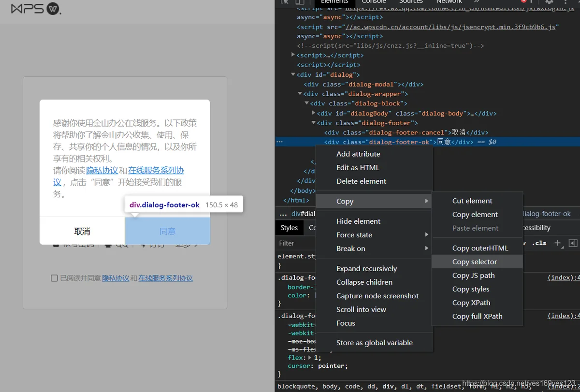Open the Break on submenu

pyautogui.click(x=374, y=248)
